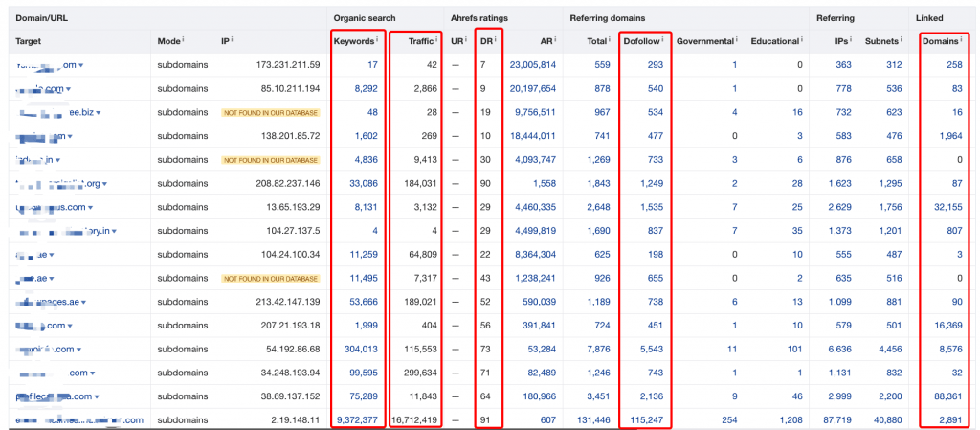Image resolution: width=980 pixels, height=430 pixels.
Task: Sort table by Traffic column header
Action: (421, 40)
